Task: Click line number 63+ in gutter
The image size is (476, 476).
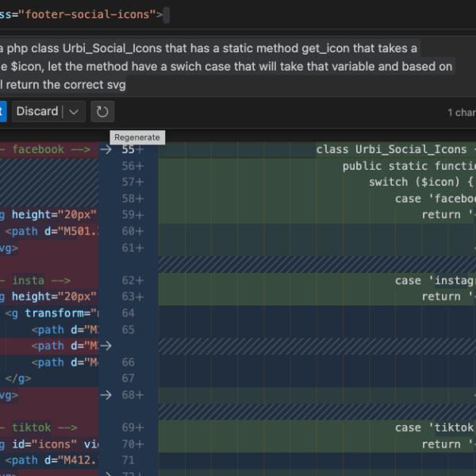Action: pos(132,296)
